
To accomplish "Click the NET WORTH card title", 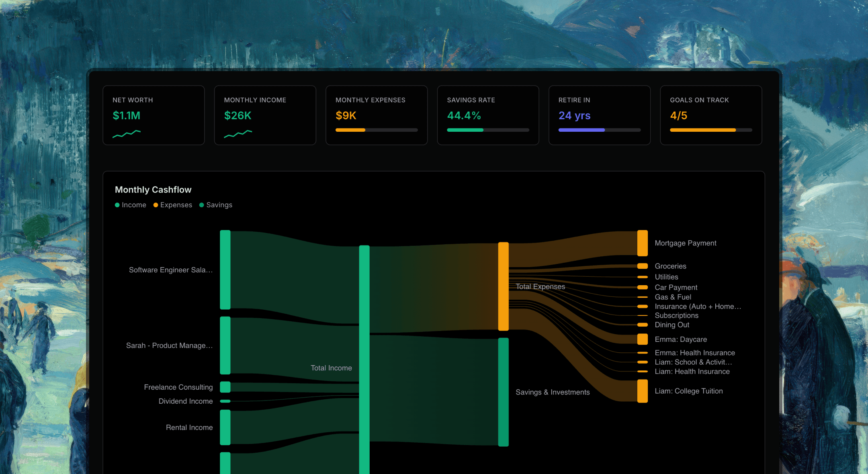I will (x=133, y=100).
